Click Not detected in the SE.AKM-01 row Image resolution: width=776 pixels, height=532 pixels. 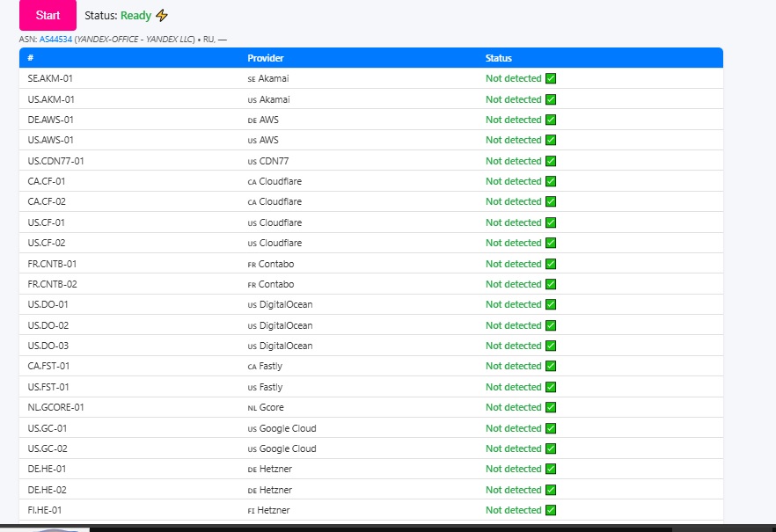tap(513, 78)
